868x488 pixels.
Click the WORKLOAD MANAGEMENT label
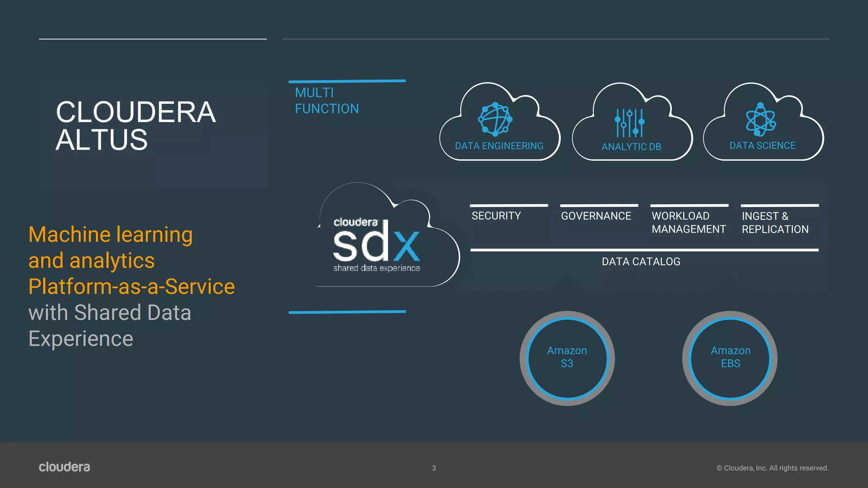point(689,223)
